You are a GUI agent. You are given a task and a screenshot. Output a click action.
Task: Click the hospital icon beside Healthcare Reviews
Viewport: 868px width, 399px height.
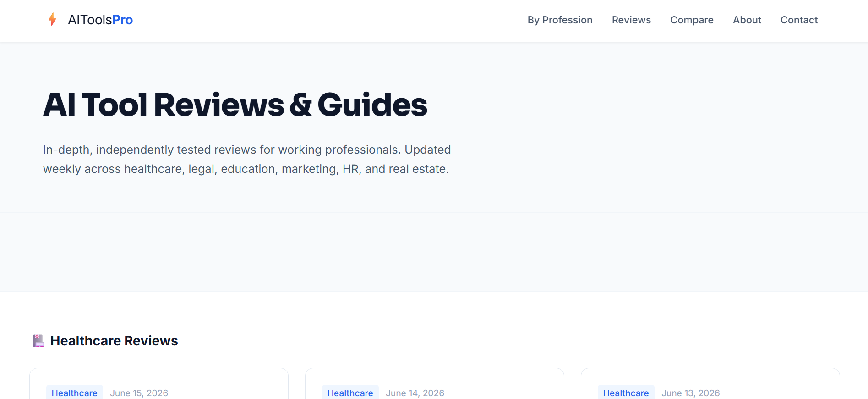(x=38, y=341)
